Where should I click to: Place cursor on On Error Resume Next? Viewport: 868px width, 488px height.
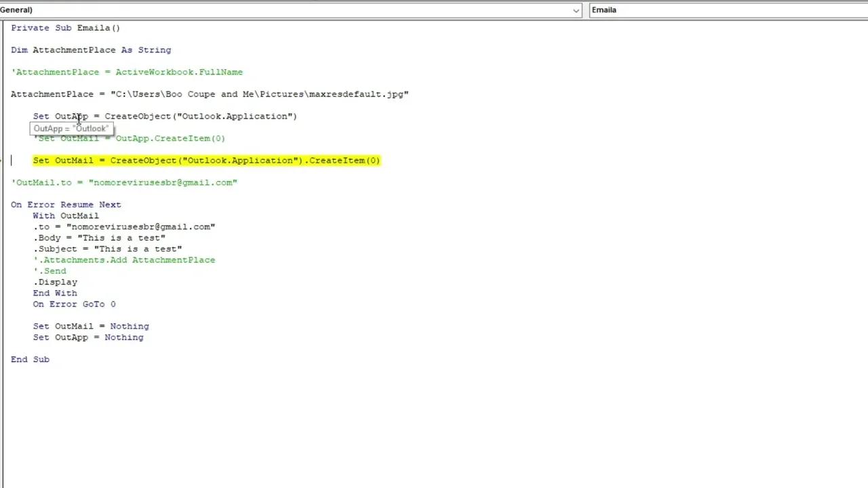pos(66,205)
